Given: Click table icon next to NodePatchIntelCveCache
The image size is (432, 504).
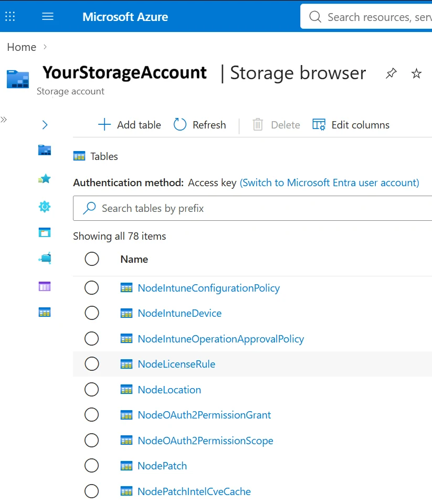Looking at the screenshot, I should pos(127,491).
